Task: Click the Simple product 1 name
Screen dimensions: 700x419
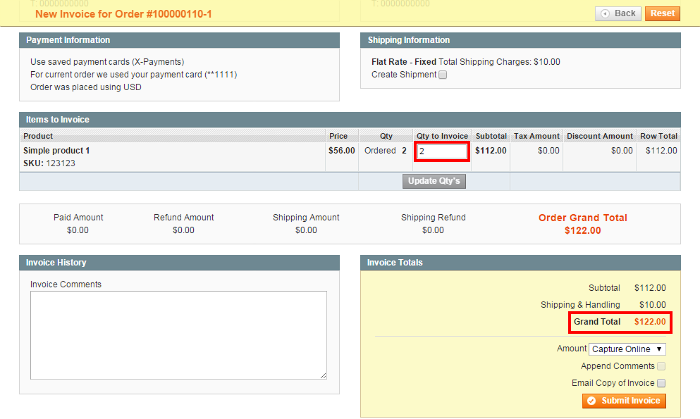Action: [x=56, y=150]
